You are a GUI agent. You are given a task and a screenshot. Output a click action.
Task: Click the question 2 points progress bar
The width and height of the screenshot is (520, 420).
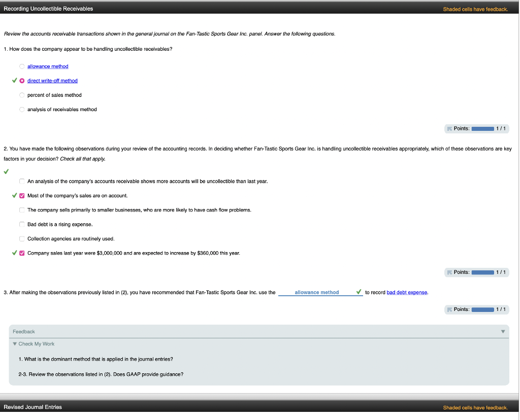(483, 272)
